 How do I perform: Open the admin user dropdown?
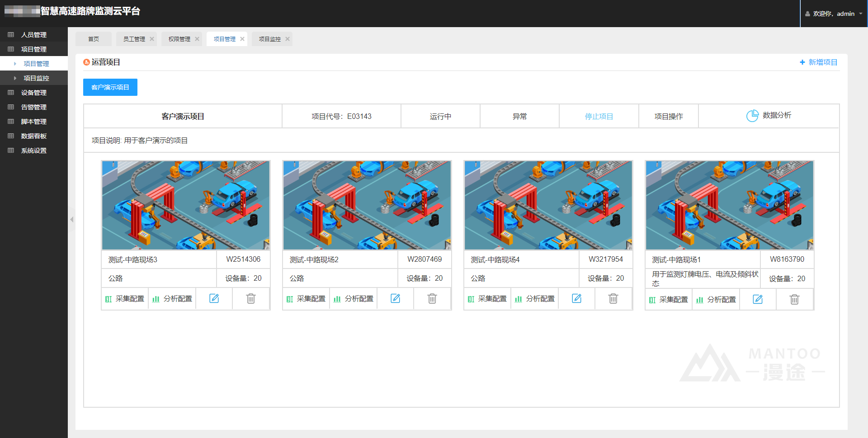click(834, 14)
